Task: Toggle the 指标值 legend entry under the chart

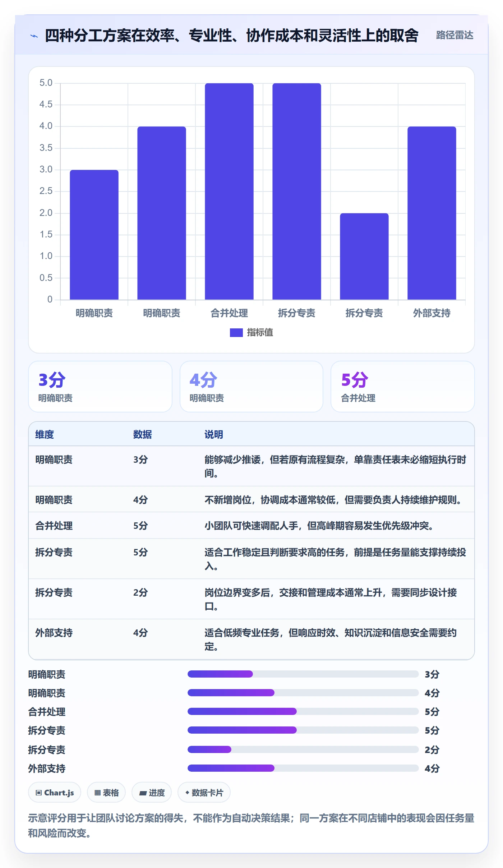Action: (x=251, y=332)
